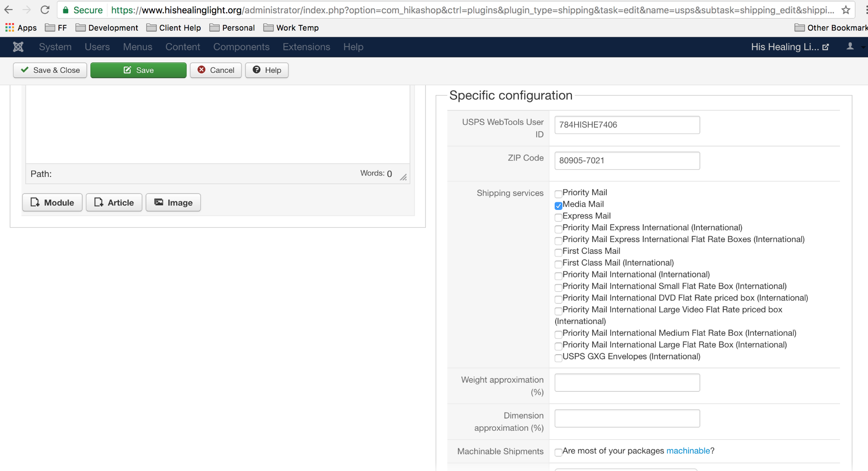Bookmark this page with the star icon
The width and height of the screenshot is (868, 471).
pyautogui.click(x=846, y=10)
